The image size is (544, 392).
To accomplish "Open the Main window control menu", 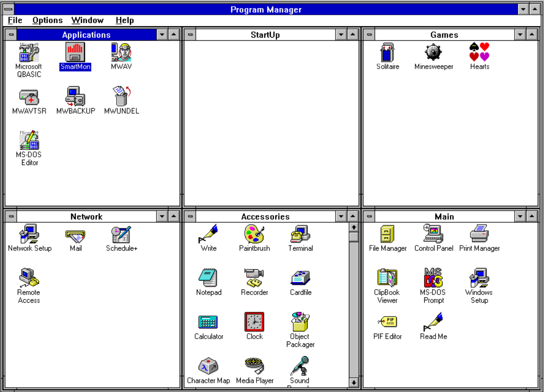I will (x=369, y=217).
